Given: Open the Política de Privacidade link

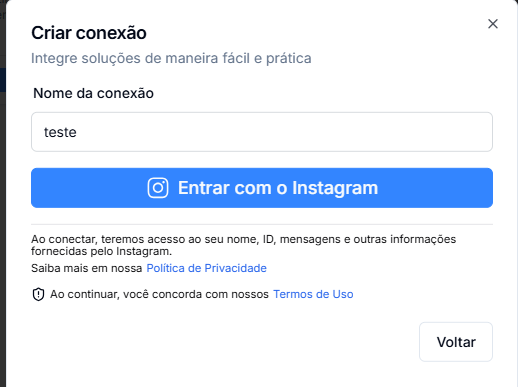Looking at the screenshot, I should pos(206,268).
